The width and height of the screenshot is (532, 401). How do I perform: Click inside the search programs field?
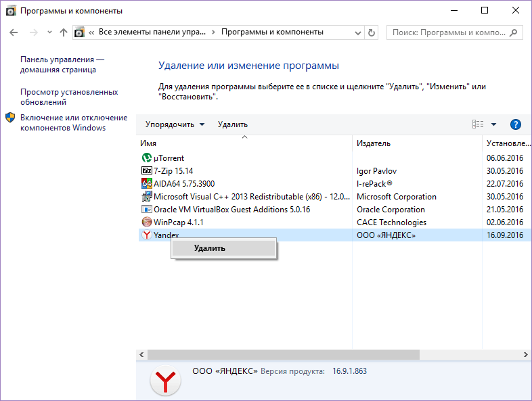click(449, 32)
